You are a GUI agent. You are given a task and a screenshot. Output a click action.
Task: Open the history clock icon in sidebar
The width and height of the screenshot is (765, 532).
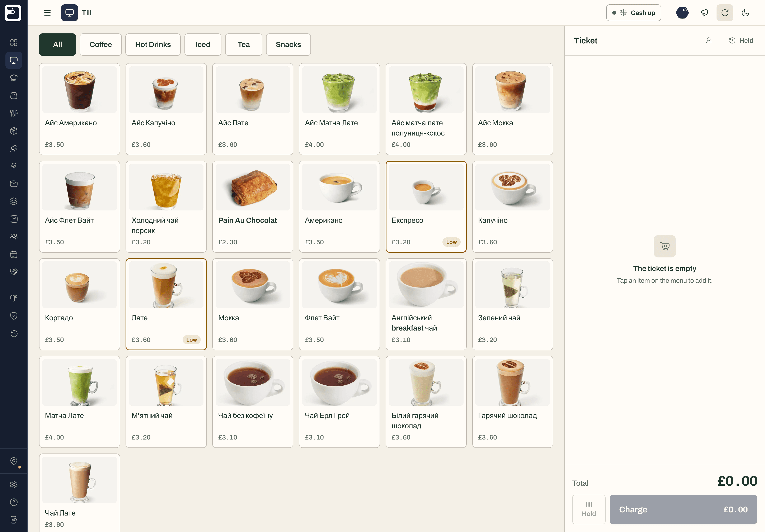tap(14, 334)
